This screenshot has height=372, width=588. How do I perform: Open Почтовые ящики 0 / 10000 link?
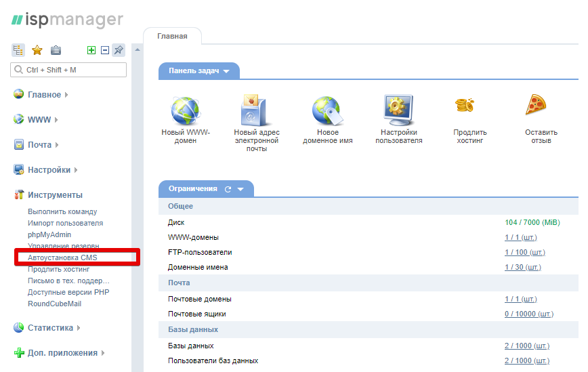[529, 314]
